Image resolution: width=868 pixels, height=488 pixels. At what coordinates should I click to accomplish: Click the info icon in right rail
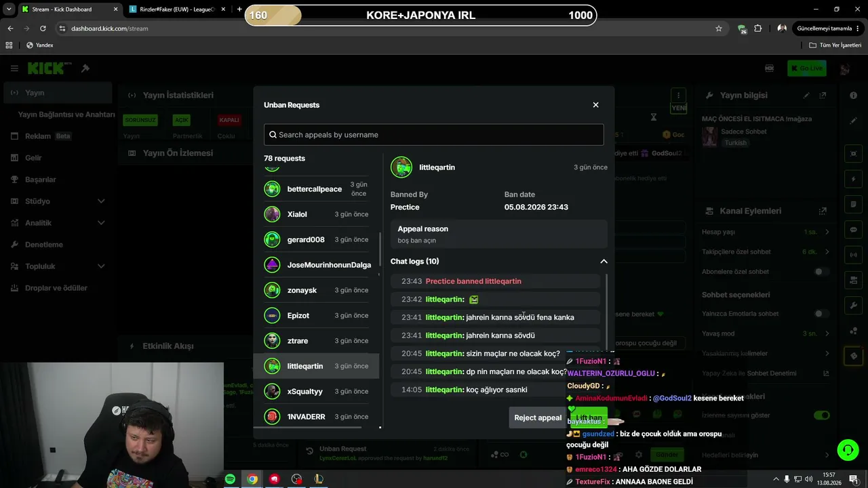[854, 96]
